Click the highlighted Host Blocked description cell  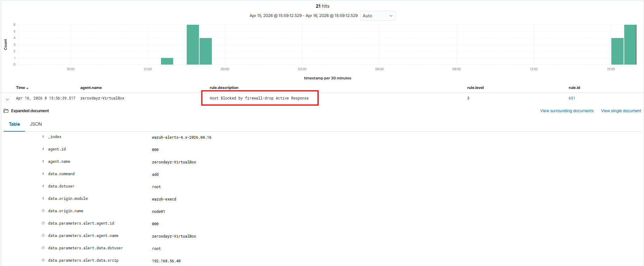point(259,98)
